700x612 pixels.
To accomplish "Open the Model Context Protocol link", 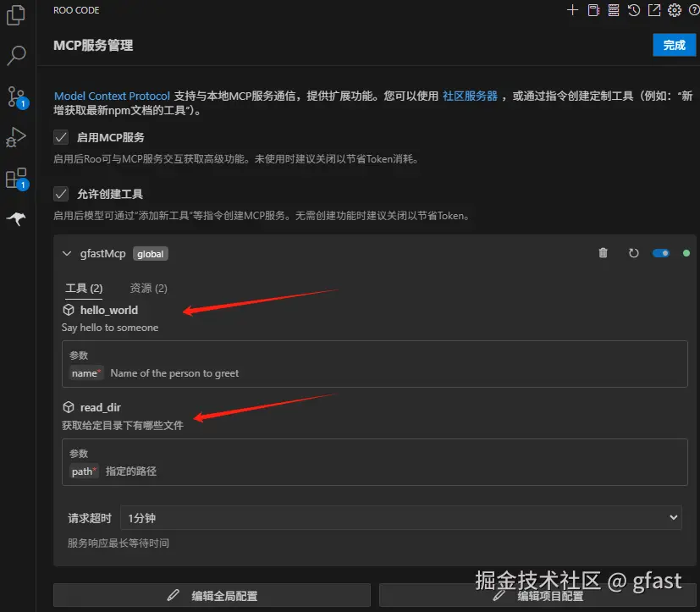I will 112,96.
